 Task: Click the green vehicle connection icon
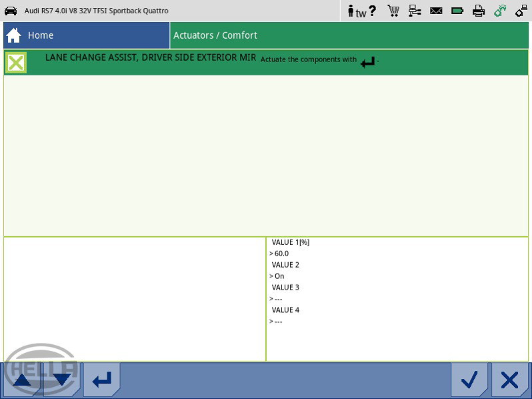click(x=500, y=11)
